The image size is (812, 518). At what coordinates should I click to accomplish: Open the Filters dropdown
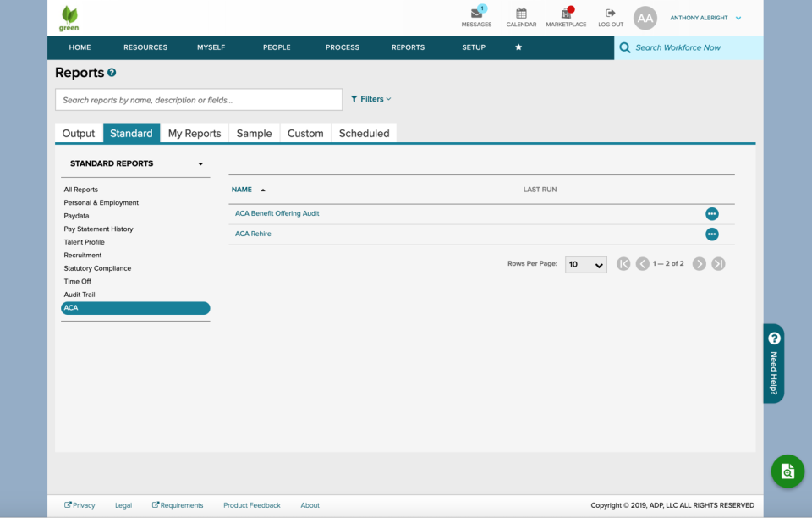(x=370, y=99)
